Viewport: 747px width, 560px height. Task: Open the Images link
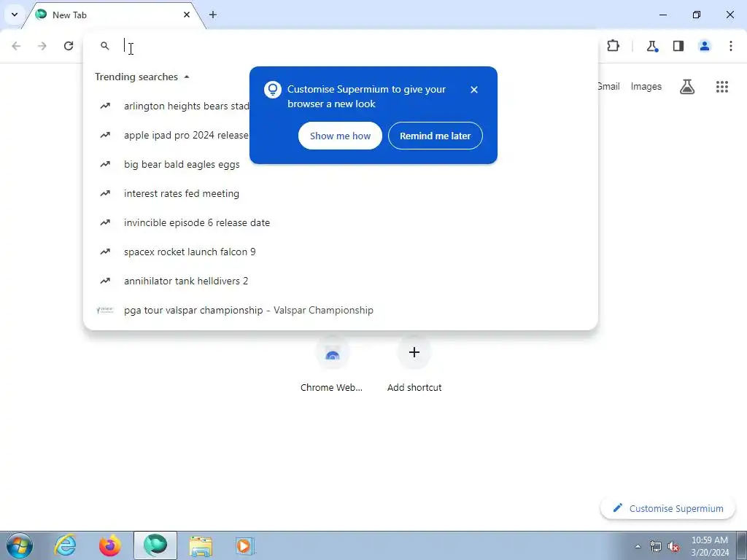coord(646,86)
